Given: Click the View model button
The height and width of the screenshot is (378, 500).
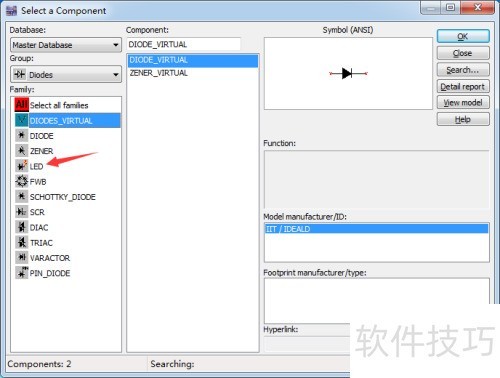Looking at the screenshot, I should [x=463, y=103].
